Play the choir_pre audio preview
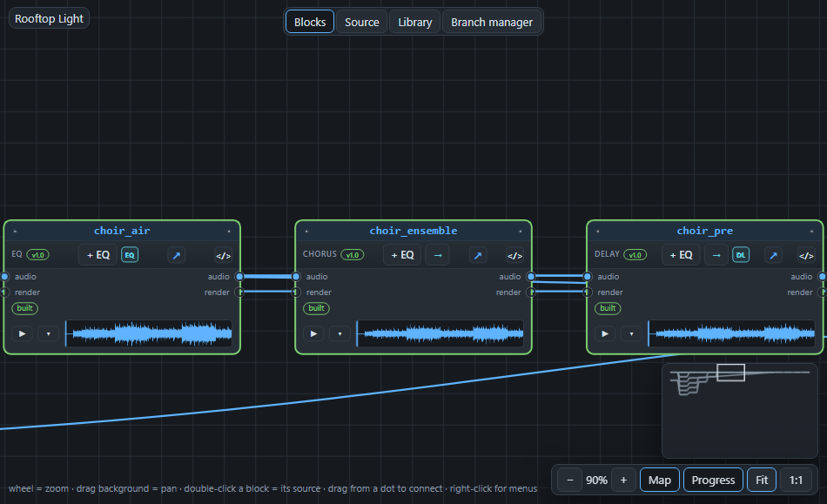Screen dimensions: 827x504 [x=605, y=333]
